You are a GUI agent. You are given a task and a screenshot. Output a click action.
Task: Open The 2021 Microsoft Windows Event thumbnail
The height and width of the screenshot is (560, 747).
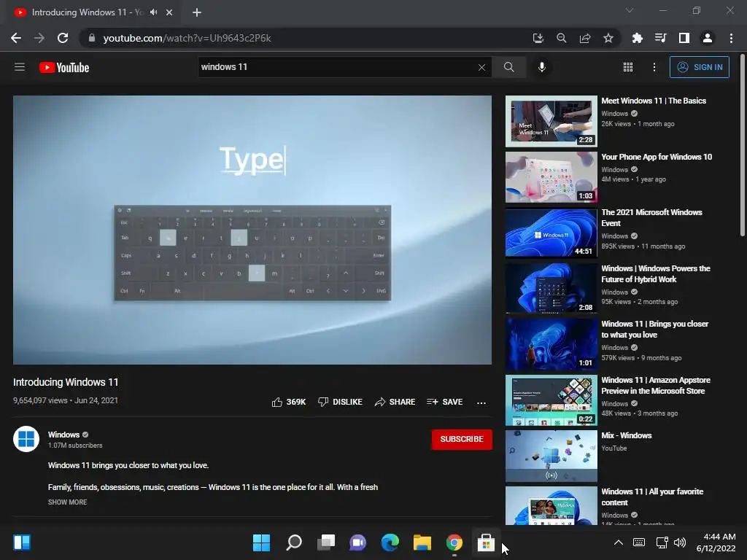point(551,233)
